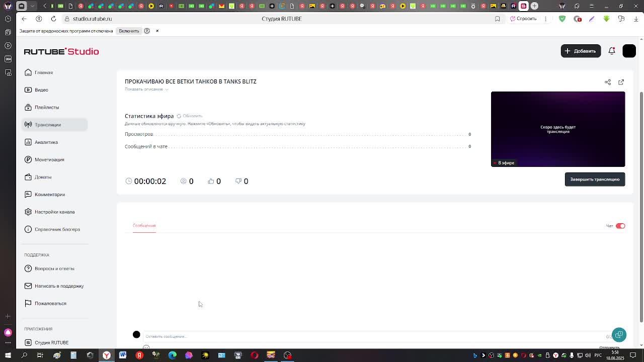The height and width of the screenshot is (362, 644).
Task: Click the chat user avatar
Action: point(136,335)
